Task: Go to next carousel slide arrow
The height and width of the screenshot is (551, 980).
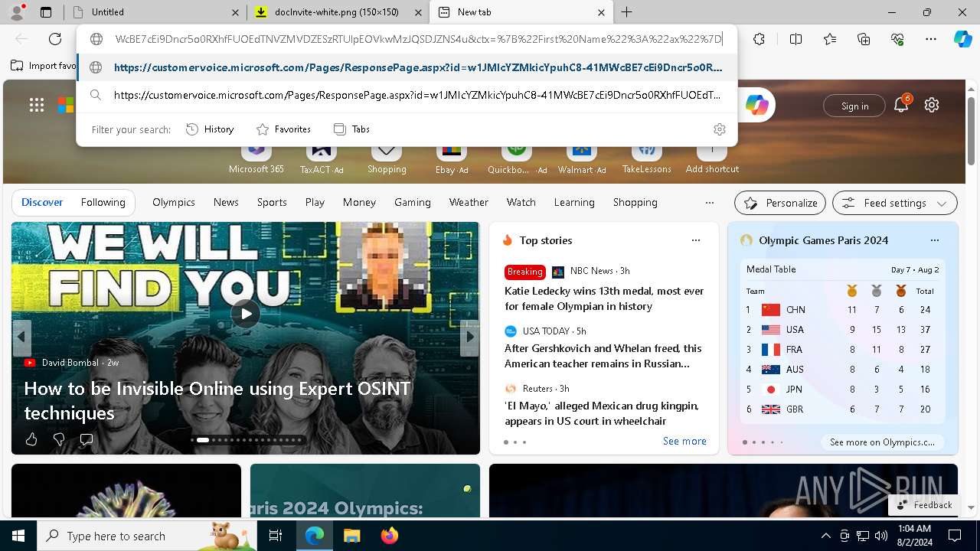Action: 470,337
